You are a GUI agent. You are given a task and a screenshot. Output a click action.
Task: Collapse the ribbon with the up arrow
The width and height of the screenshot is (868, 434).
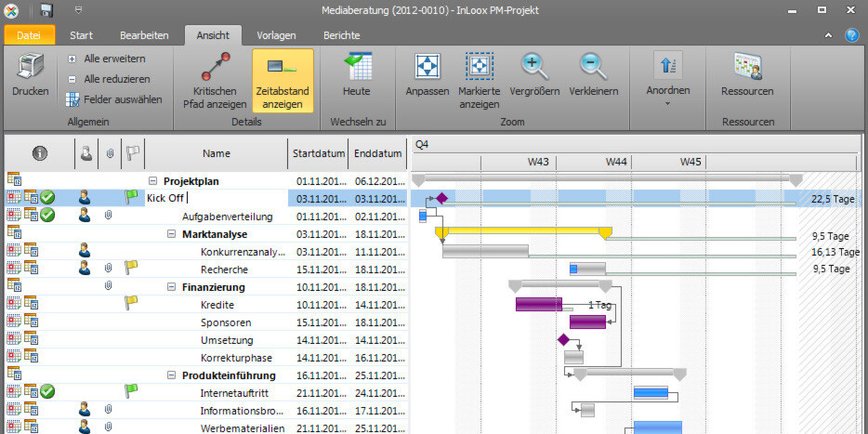(829, 35)
